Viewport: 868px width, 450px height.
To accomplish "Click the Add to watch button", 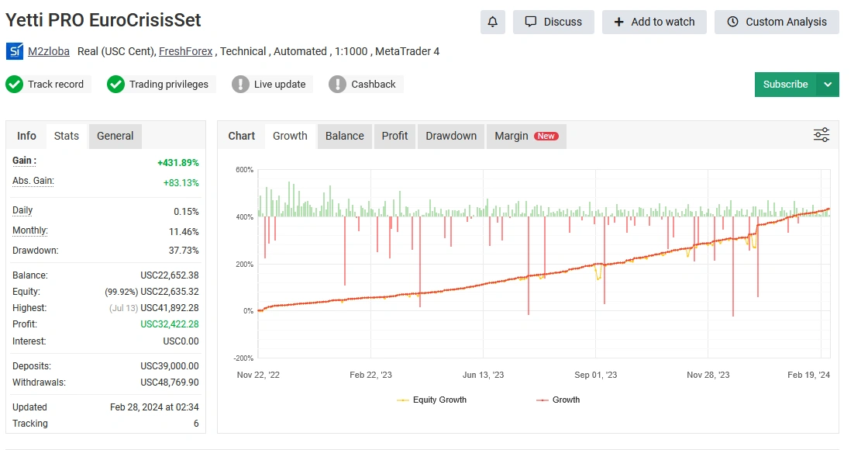I will pyautogui.click(x=654, y=22).
